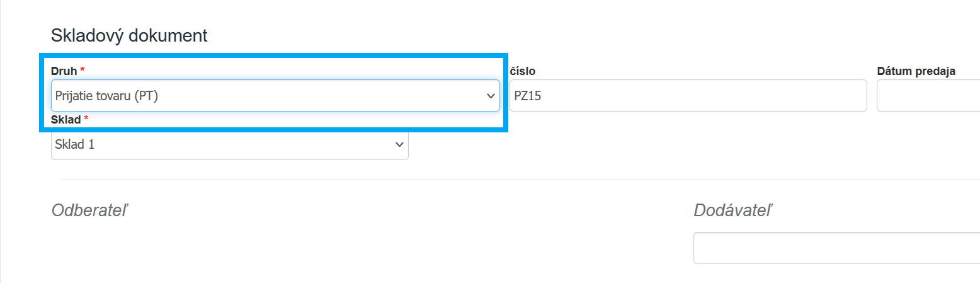980x283 pixels.
Task: Click the Odberateľ section heading
Action: [x=90, y=210]
